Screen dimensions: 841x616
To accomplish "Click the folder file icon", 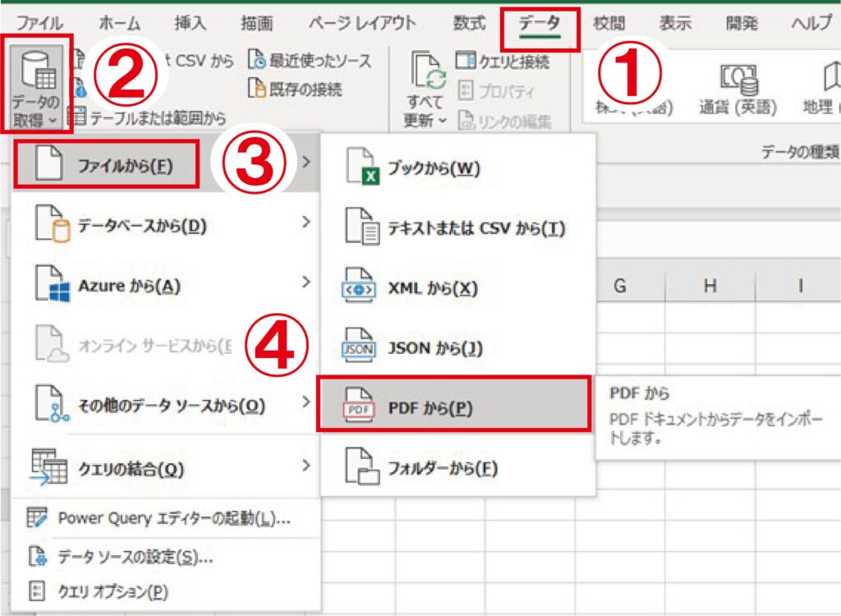I will 362,467.
